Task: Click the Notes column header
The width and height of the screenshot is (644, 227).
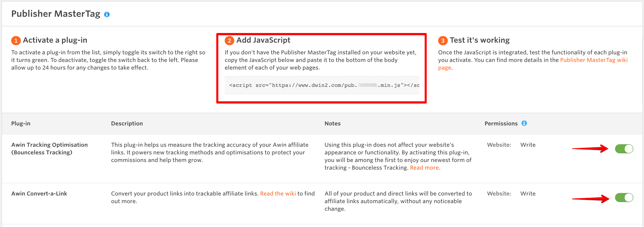Action: 332,123
